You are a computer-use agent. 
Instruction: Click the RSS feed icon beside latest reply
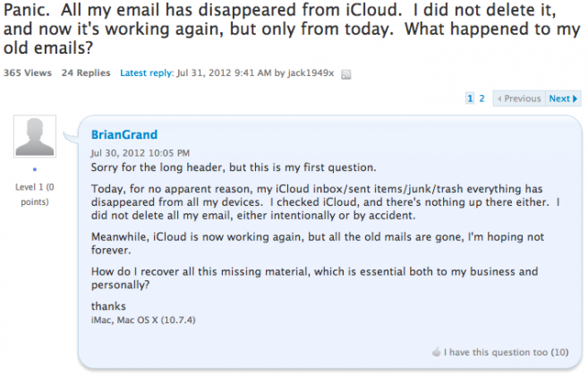pyautogui.click(x=345, y=73)
